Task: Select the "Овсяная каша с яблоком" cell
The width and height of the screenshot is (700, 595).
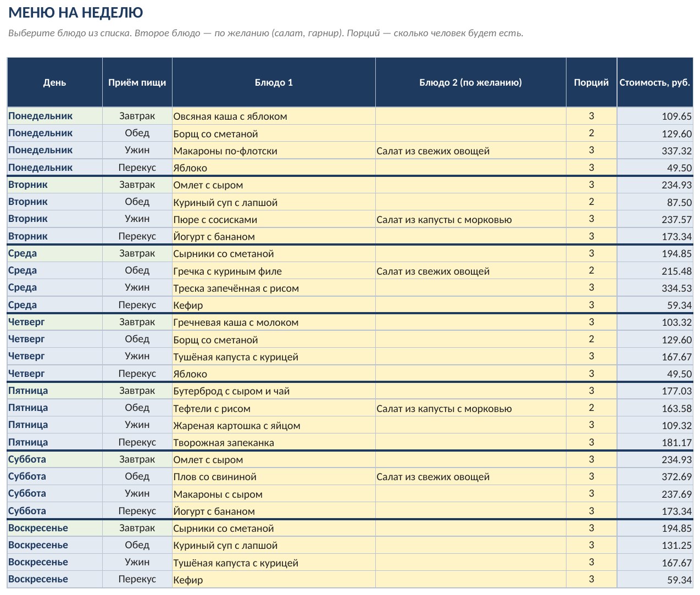Action: 274,116
